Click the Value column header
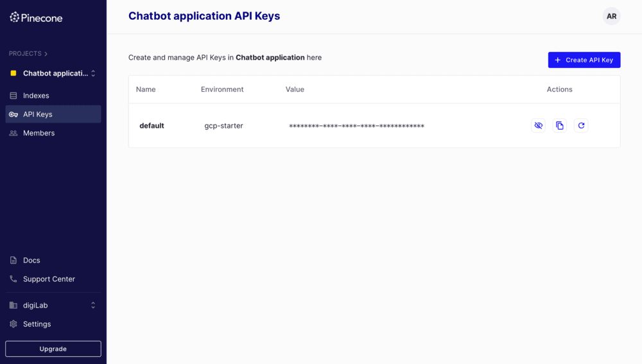 tap(295, 89)
